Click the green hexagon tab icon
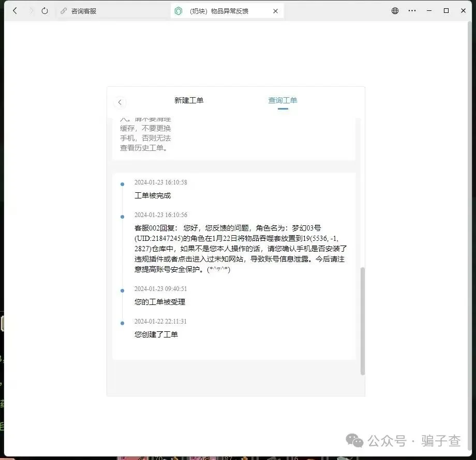Image resolution: width=476 pixels, height=460 pixels. click(178, 11)
